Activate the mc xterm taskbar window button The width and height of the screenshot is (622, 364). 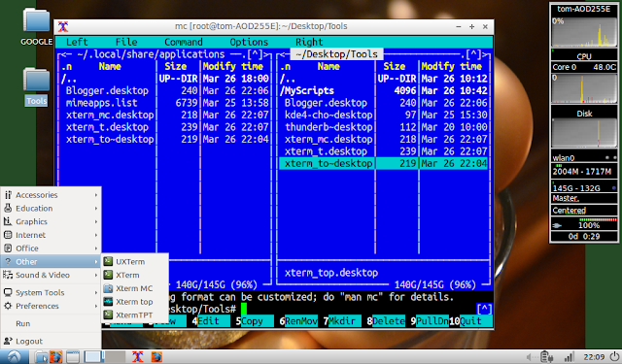pyautogui.click(x=138, y=357)
